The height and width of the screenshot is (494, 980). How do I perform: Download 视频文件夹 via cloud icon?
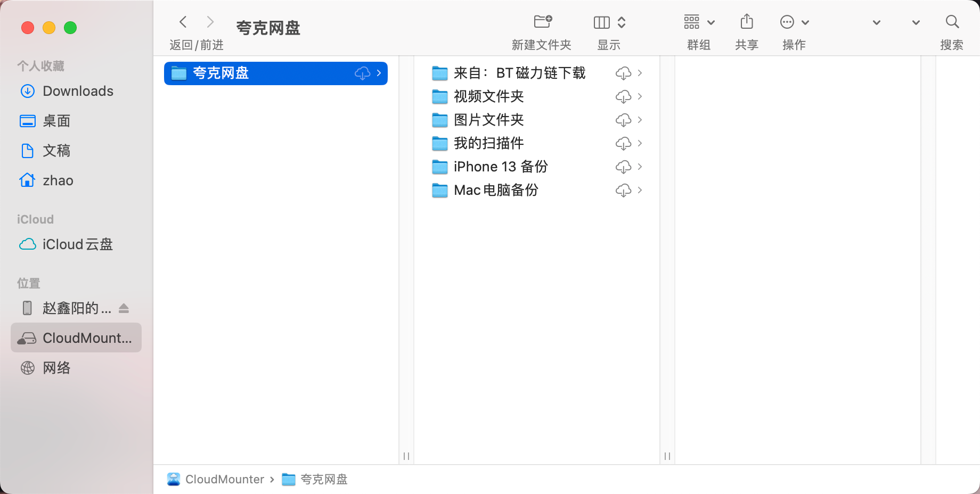624,97
